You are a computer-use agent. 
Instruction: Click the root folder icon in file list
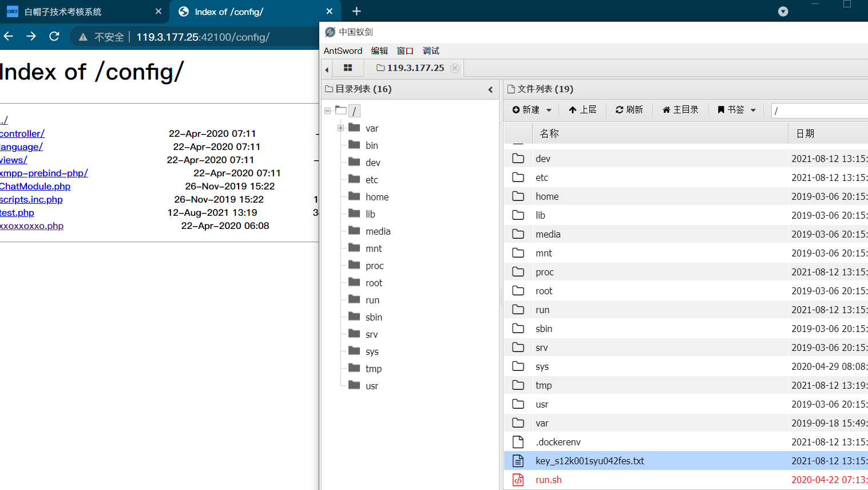click(x=518, y=291)
